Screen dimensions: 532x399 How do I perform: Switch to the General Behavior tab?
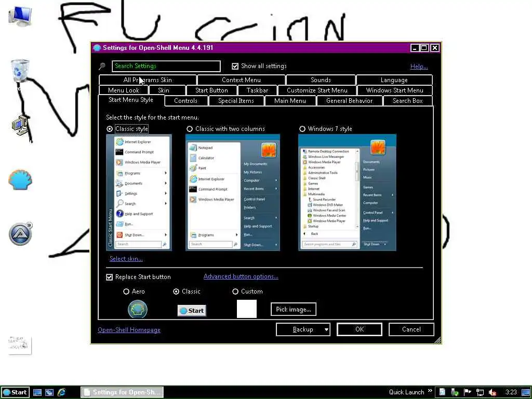point(350,101)
